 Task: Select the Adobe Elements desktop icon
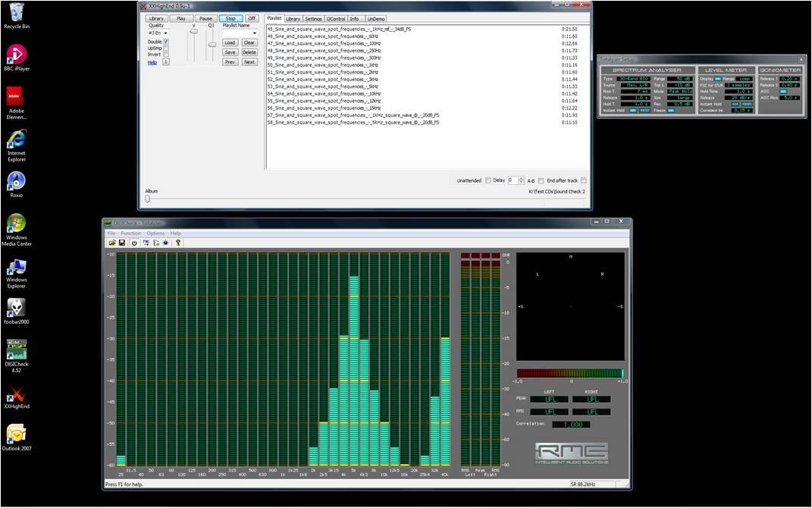(17, 103)
